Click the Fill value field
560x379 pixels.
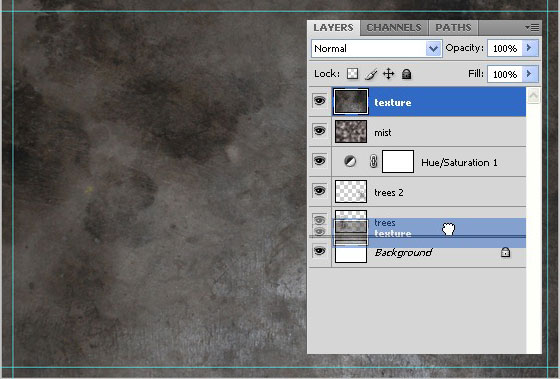coord(505,74)
